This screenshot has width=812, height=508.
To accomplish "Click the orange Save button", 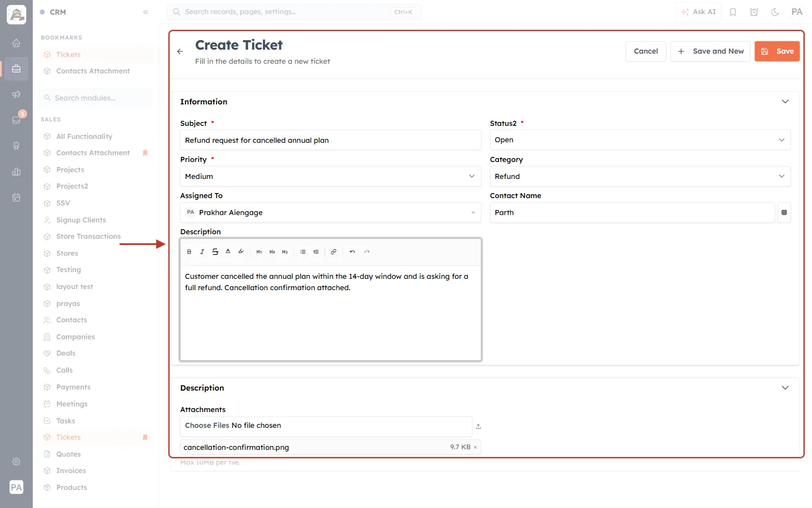I will [777, 51].
